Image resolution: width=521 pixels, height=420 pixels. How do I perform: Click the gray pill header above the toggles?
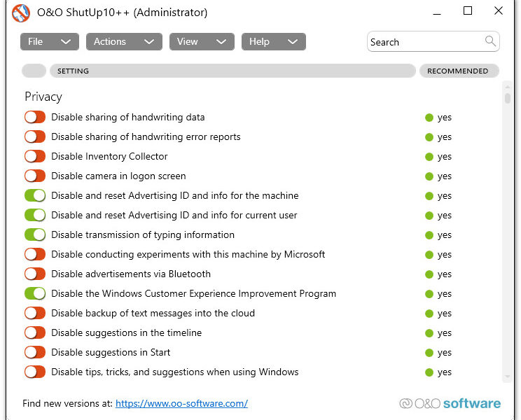tap(34, 71)
